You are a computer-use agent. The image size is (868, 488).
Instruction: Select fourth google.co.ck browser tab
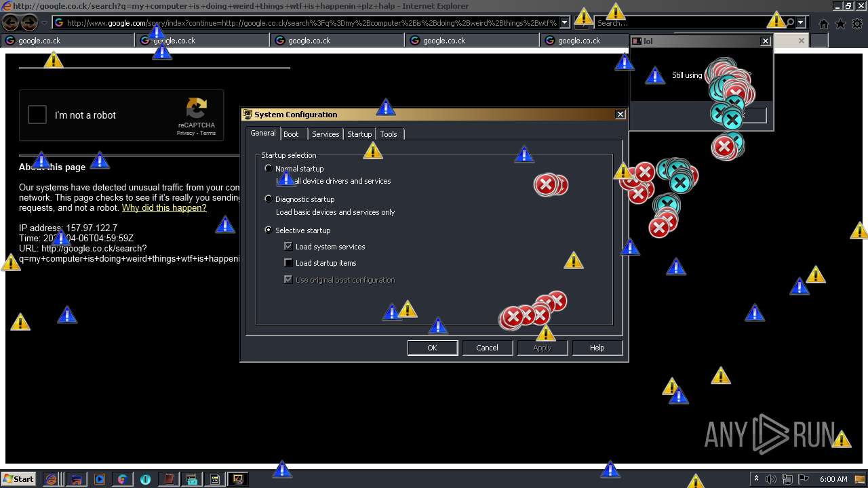tap(473, 41)
